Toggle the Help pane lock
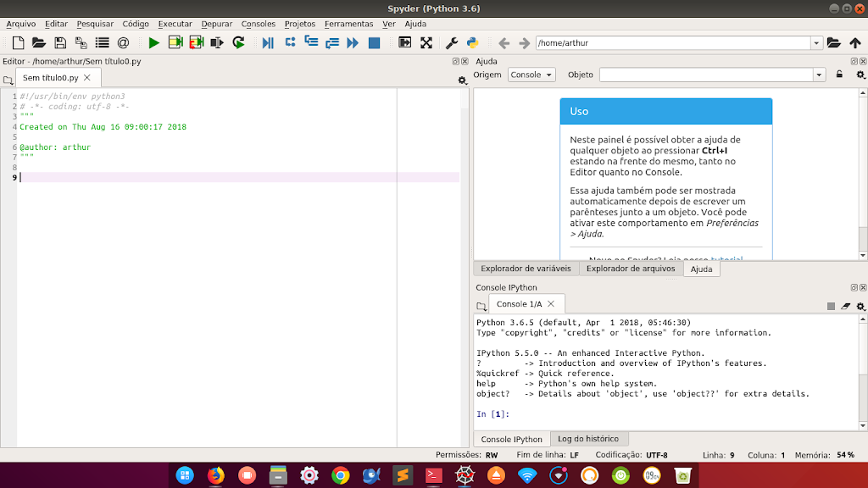Image resolution: width=868 pixels, height=488 pixels. click(x=839, y=75)
